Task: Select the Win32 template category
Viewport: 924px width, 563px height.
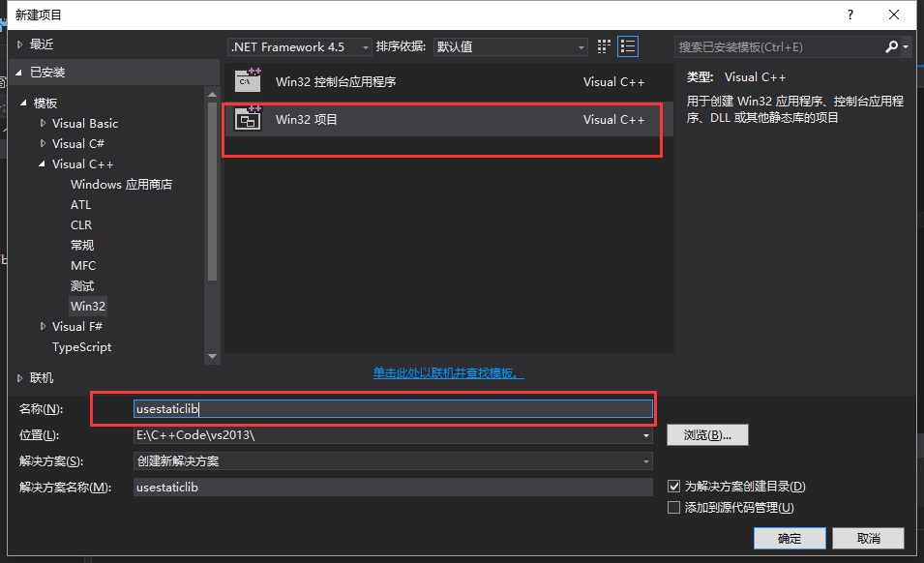Action: tap(88, 307)
